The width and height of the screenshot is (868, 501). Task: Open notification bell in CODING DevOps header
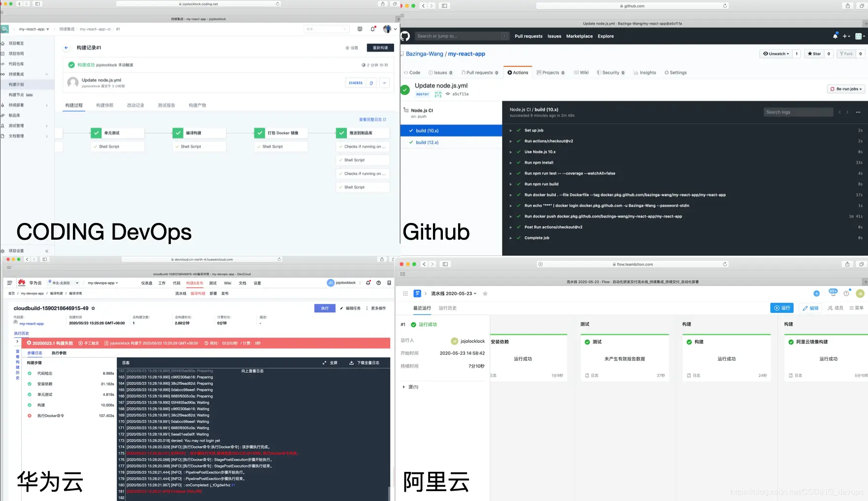(x=373, y=29)
